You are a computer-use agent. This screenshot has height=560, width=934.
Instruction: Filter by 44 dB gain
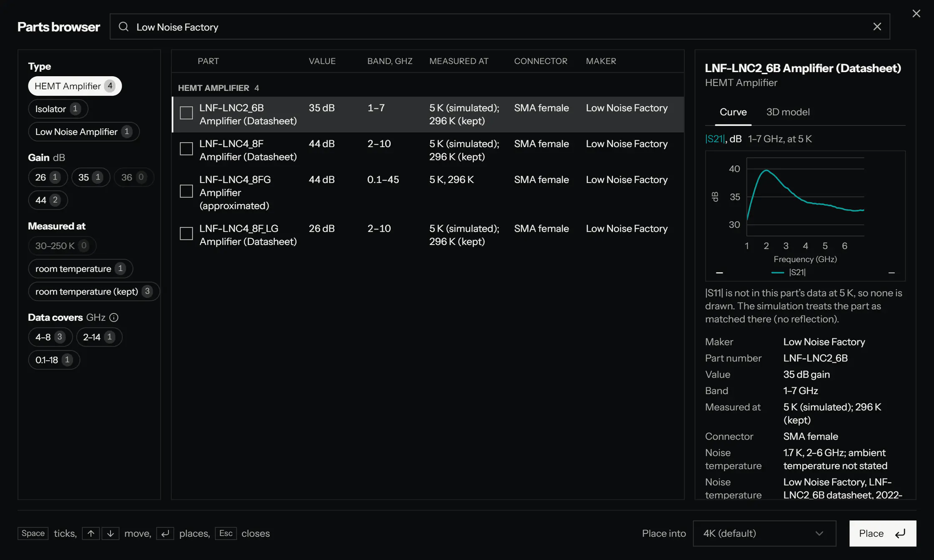pos(48,200)
